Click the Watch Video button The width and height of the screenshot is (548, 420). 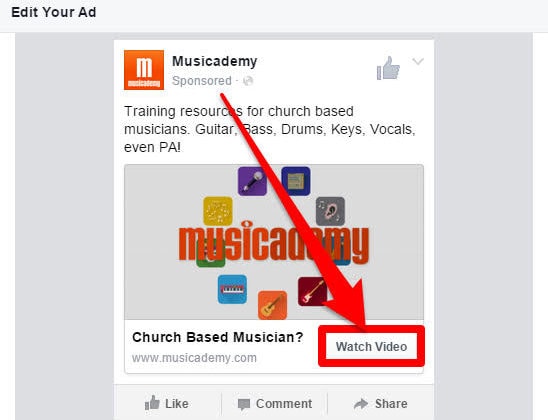click(x=372, y=346)
